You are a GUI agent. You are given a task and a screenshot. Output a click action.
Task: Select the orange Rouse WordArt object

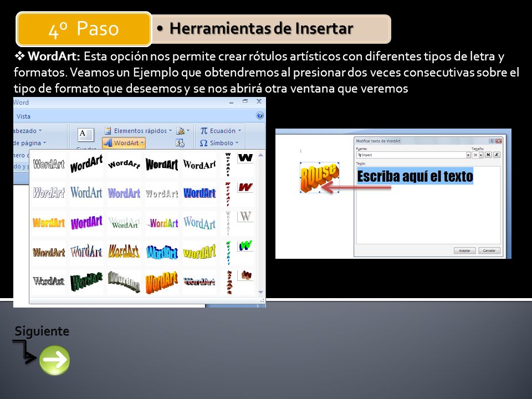[319, 177]
